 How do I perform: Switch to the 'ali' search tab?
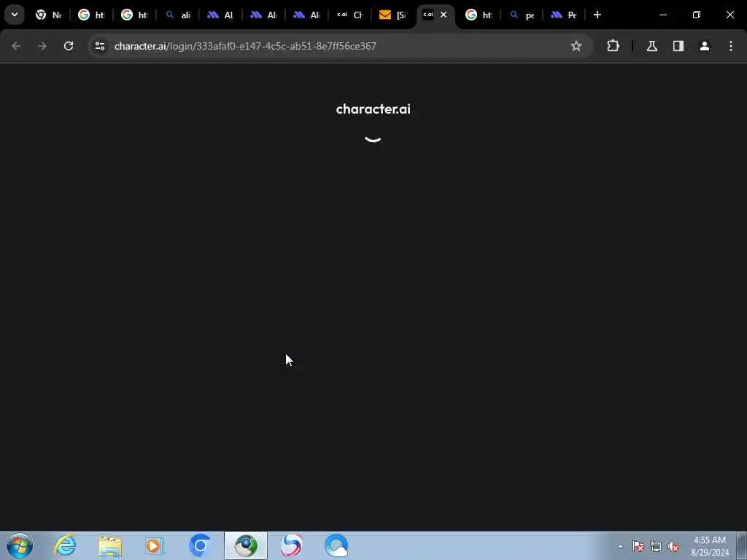(x=178, y=15)
